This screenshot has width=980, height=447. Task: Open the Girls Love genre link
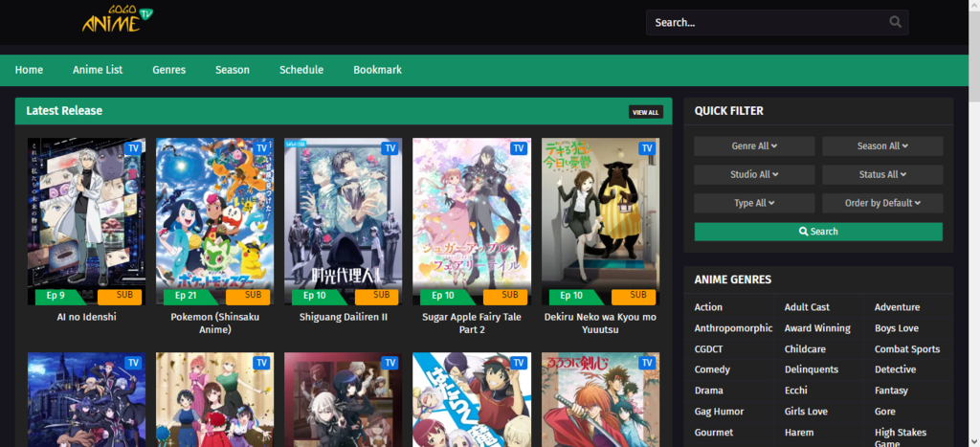[x=806, y=412]
